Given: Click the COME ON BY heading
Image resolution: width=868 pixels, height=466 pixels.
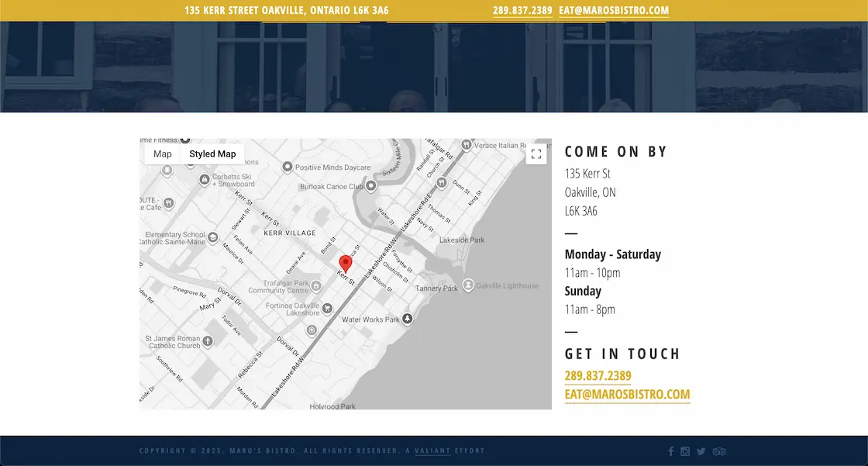Looking at the screenshot, I should (616, 151).
